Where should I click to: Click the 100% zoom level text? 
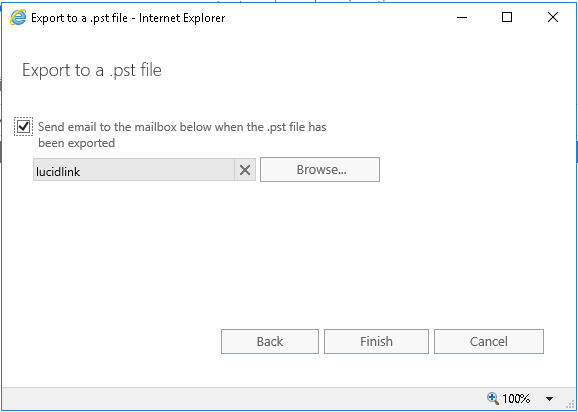point(516,398)
